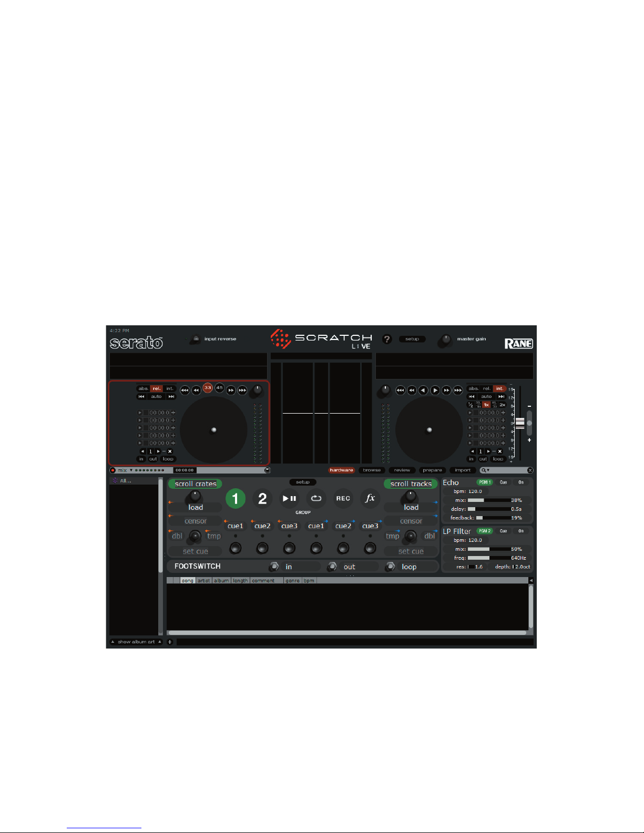Viewport: 644px width, 833px height.
Task: Toggle LP Filter On button
Action: click(521, 531)
